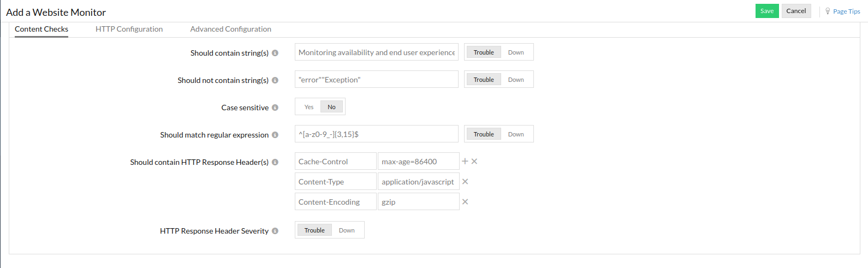868x268 pixels.
Task: Remove the Content-Encoding header row
Action: click(465, 202)
